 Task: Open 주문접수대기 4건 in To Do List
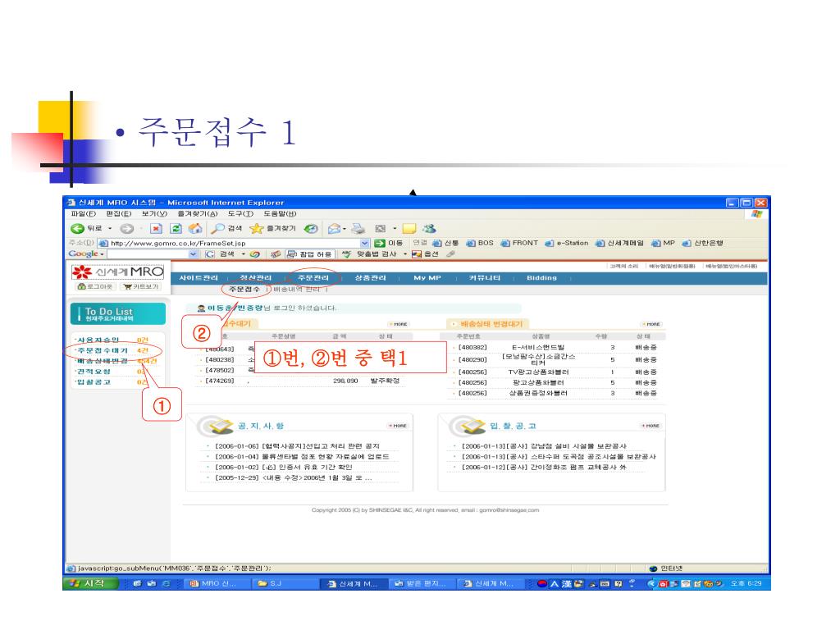pos(112,350)
